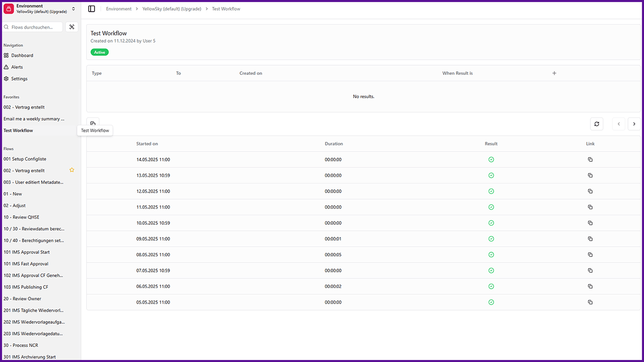Click copy icon above the runs table

tap(93, 123)
